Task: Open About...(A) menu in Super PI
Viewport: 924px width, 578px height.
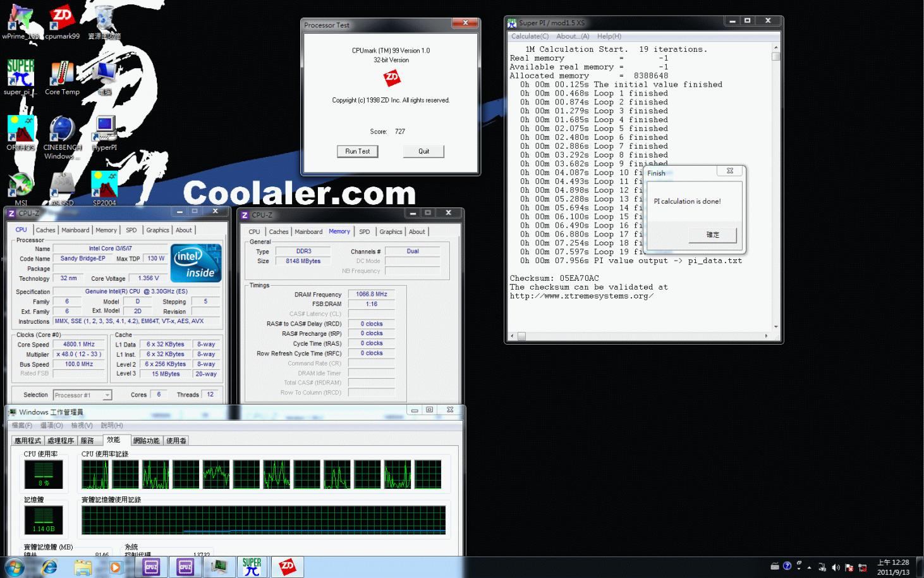Action: coord(573,36)
